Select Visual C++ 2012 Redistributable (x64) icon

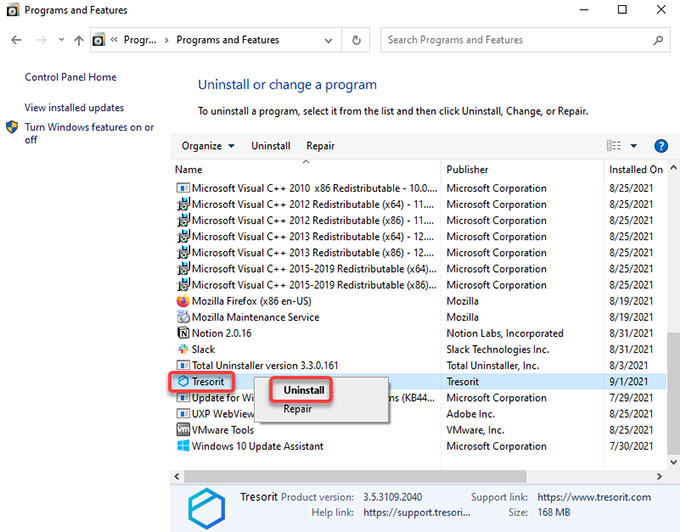tap(183, 204)
